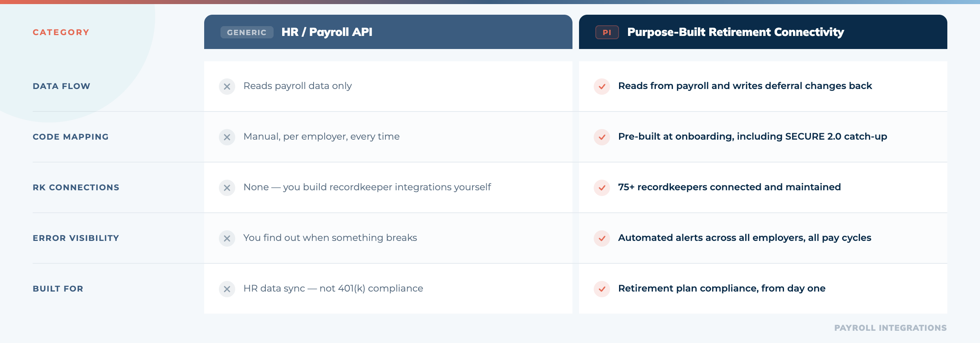Screen dimensions: 980x343
Task: Click the checkmark beside Retirement plan compliance
Action: (602, 289)
